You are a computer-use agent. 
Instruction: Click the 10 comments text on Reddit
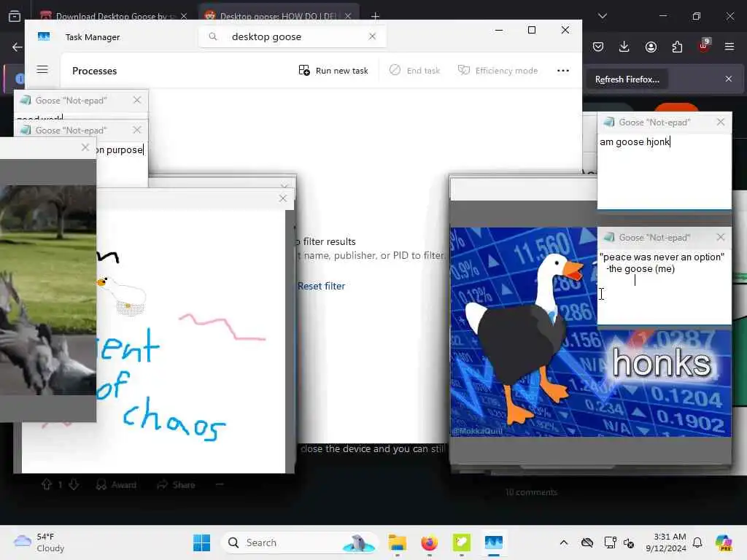click(x=531, y=492)
